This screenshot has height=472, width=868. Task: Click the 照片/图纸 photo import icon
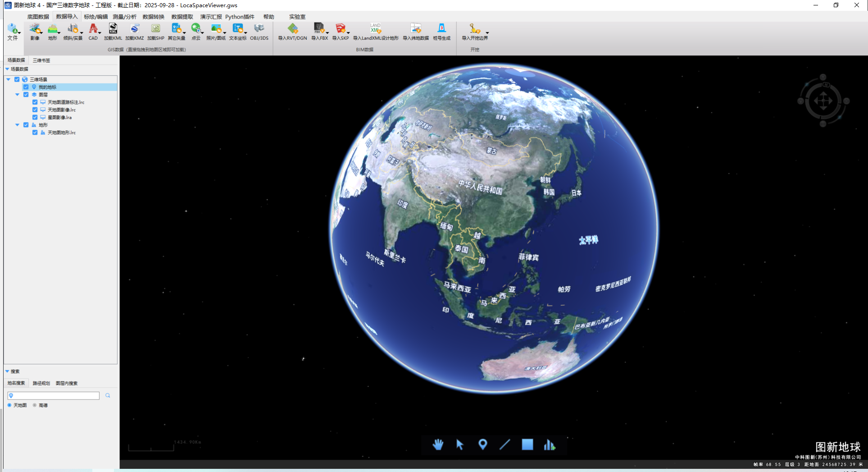[x=216, y=29]
